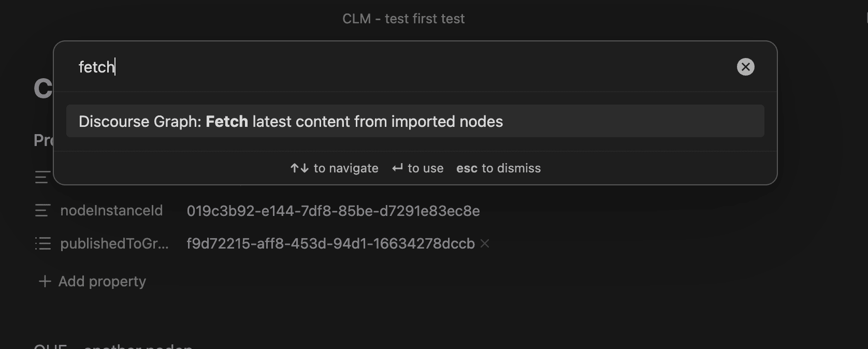Select the 019c3b92 property value text

pyautogui.click(x=333, y=211)
